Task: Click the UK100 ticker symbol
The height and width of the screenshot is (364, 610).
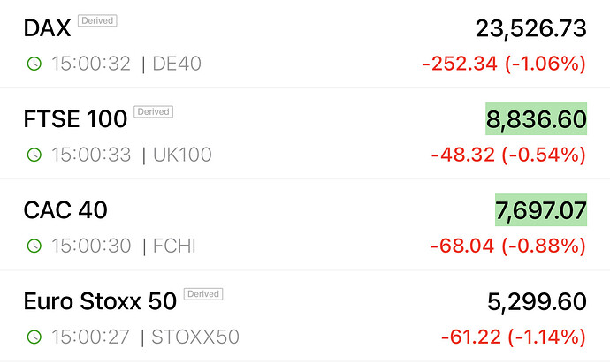Action: pyautogui.click(x=182, y=155)
